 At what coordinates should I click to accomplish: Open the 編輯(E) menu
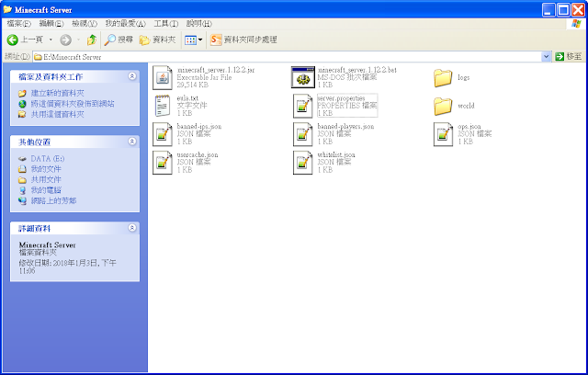tap(51, 24)
